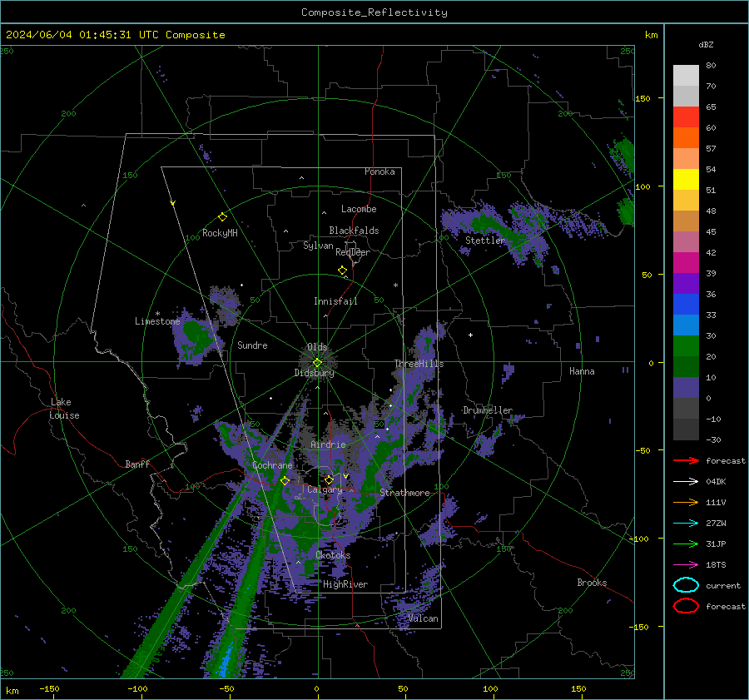Viewport: 749px width, 700px height.
Task: Click the green 31JP arrow in legend
Action: point(686,544)
